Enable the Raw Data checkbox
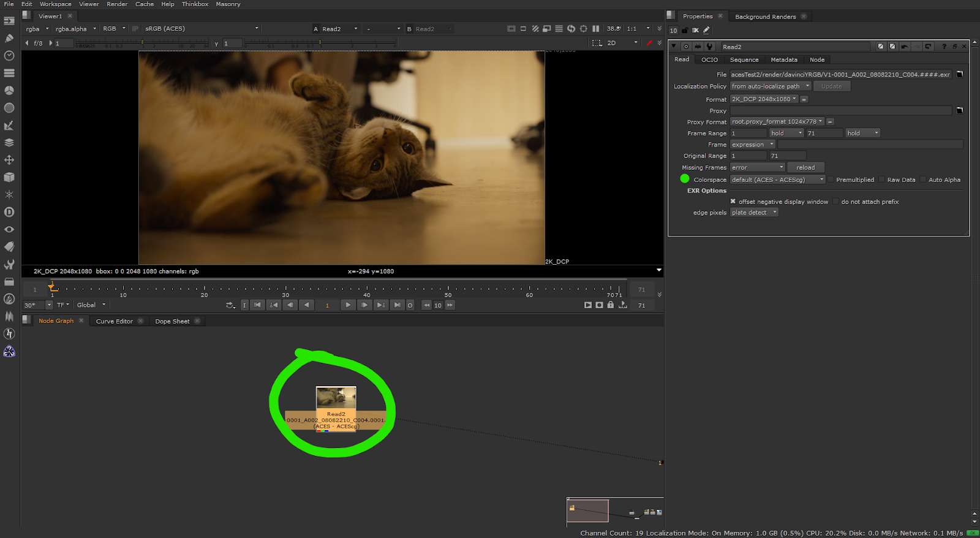This screenshot has width=980, height=538. [x=882, y=180]
